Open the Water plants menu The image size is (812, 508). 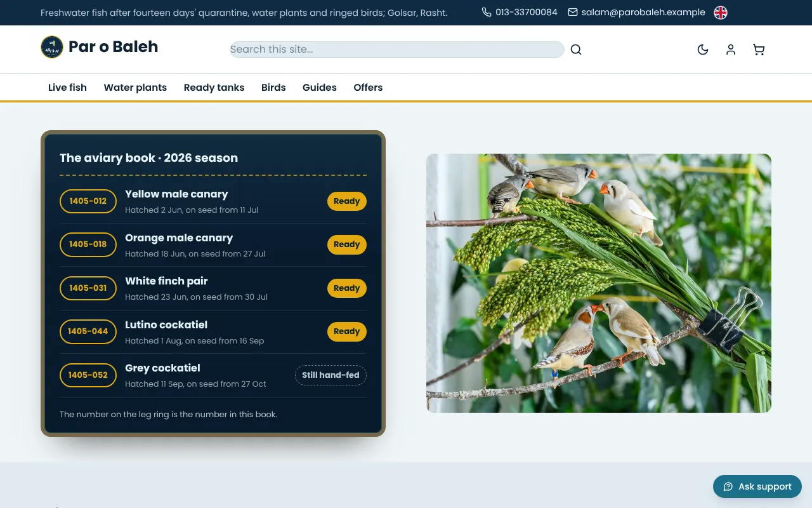pyautogui.click(x=135, y=88)
